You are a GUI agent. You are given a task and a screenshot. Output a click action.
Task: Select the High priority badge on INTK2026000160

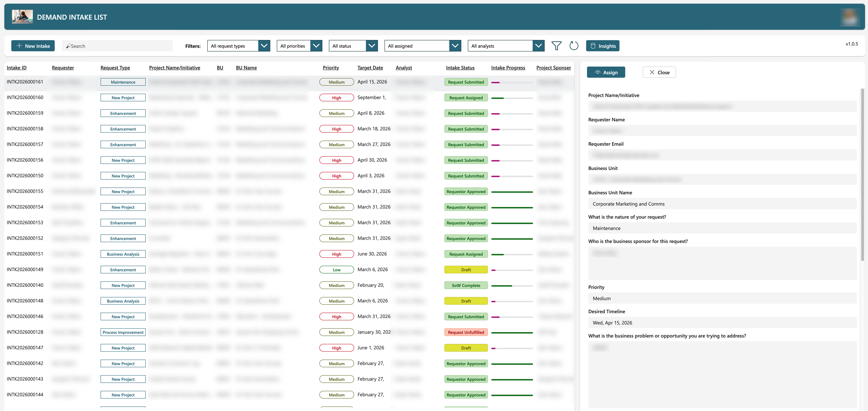(336, 97)
